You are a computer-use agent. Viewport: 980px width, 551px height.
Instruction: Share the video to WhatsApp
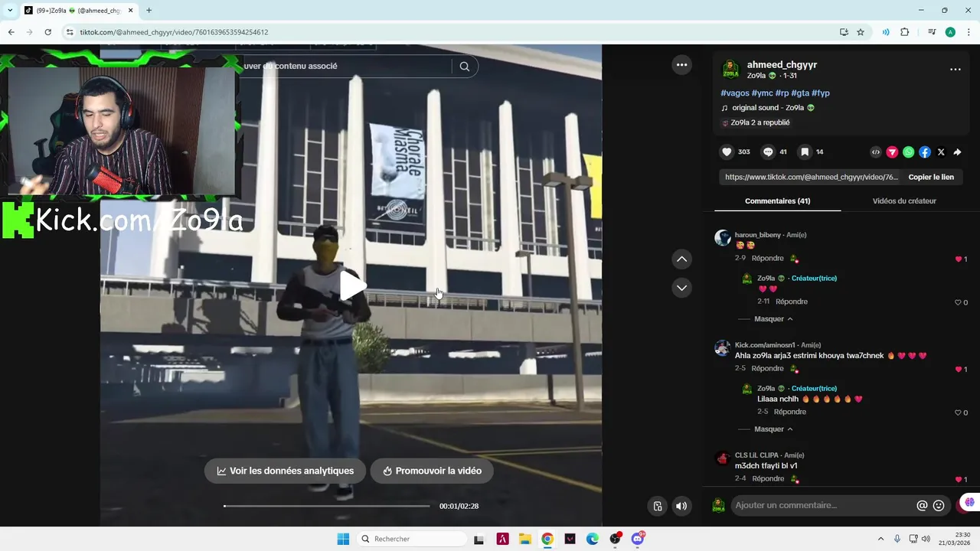[x=908, y=152]
